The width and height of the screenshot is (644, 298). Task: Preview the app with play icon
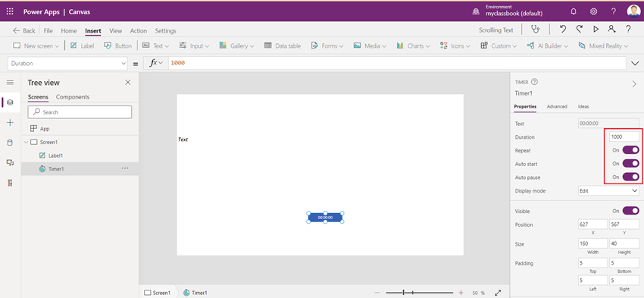point(596,29)
